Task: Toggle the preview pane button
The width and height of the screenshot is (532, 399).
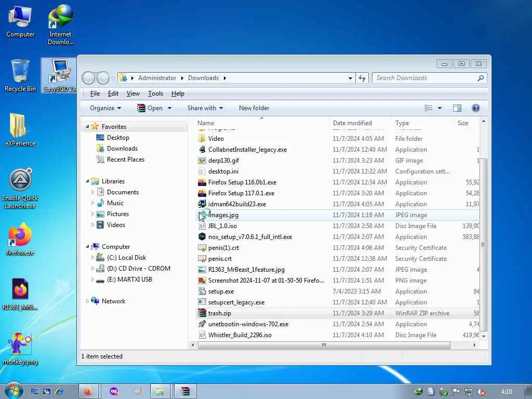Action: click(457, 108)
